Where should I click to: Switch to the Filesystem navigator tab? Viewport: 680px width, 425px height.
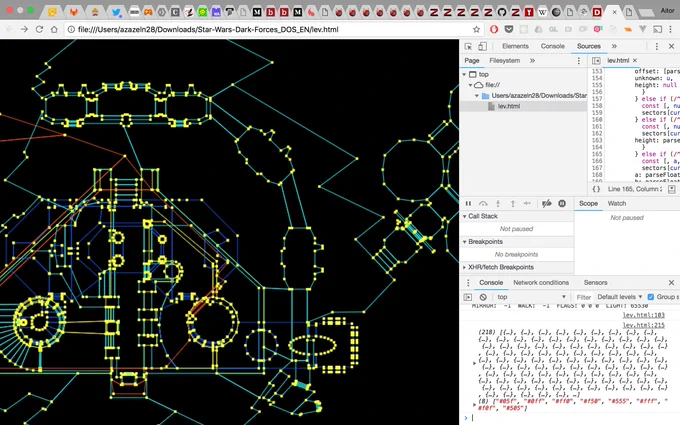pyautogui.click(x=504, y=61)
